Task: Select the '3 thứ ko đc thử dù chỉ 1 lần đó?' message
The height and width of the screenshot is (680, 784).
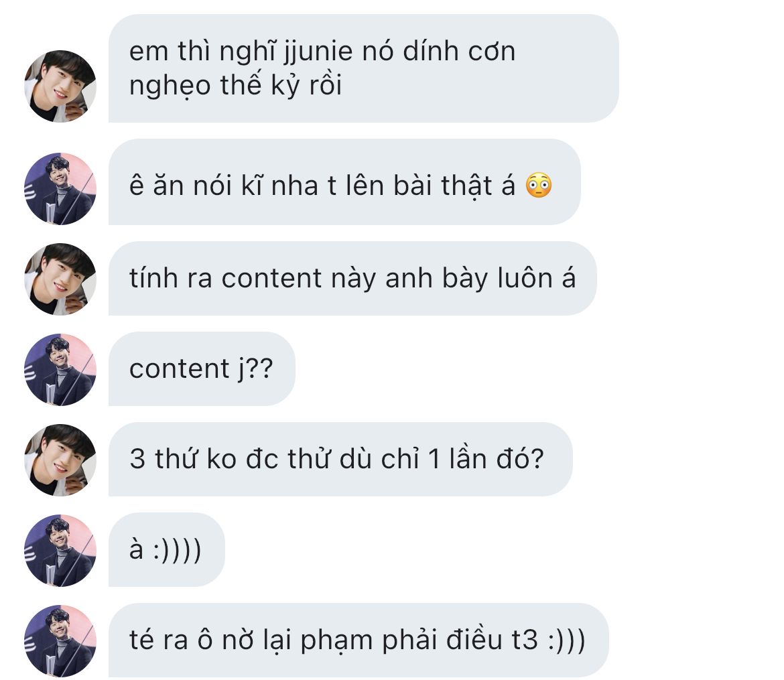Action: [340, 460]
